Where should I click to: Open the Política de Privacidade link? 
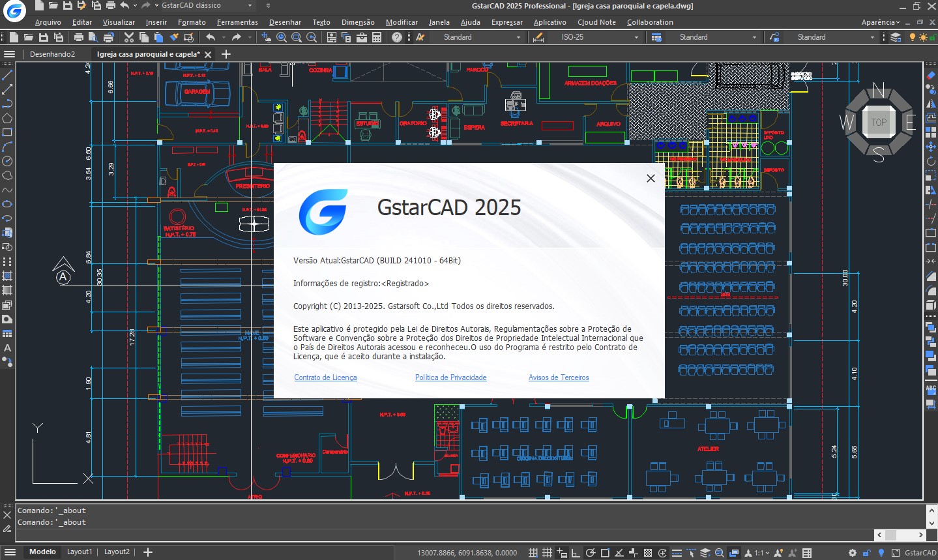(451, 377)
